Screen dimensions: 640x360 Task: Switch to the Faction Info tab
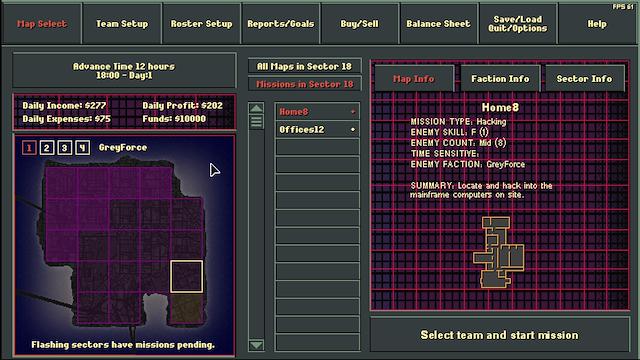point(500,78)
